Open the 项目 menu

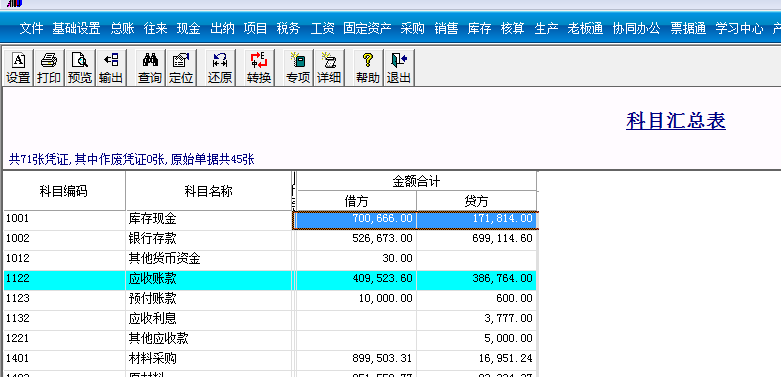pyautogui.click(x=255, y=28)
